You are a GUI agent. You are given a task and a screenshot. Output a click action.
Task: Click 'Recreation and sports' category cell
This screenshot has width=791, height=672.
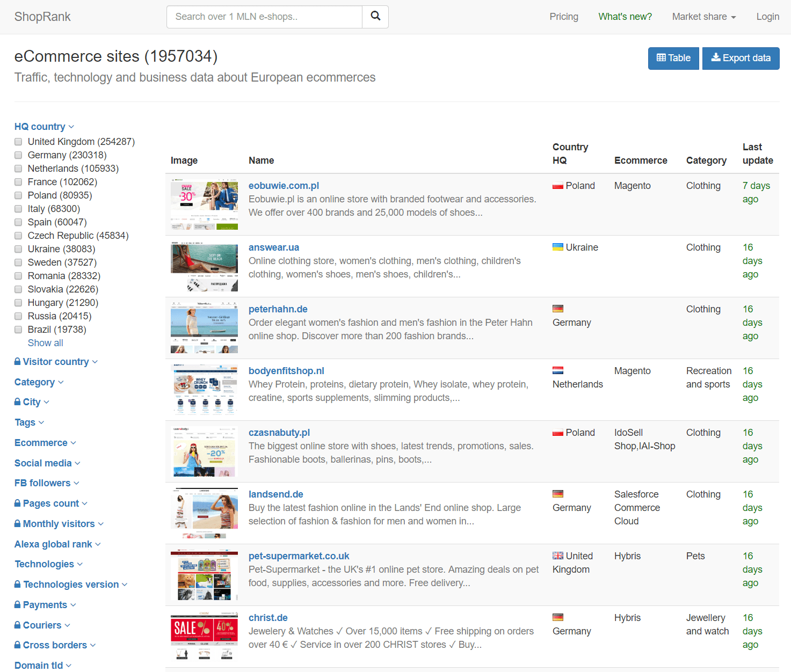pos(709,378)
